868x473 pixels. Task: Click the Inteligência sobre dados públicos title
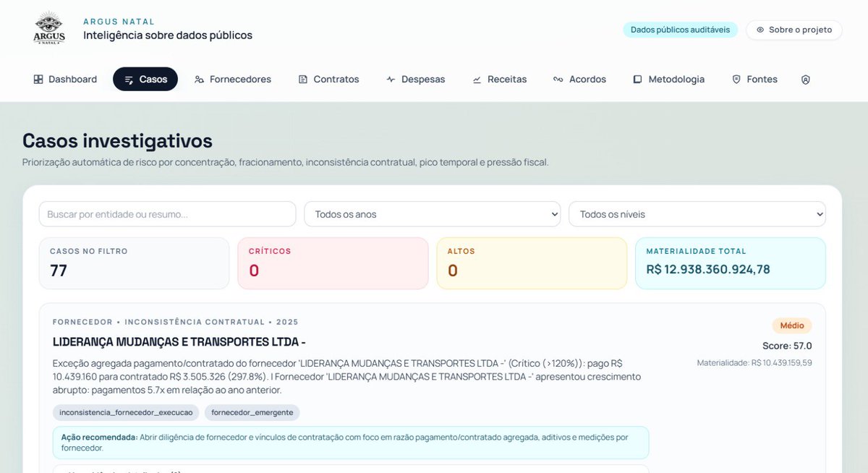point(168,35)
